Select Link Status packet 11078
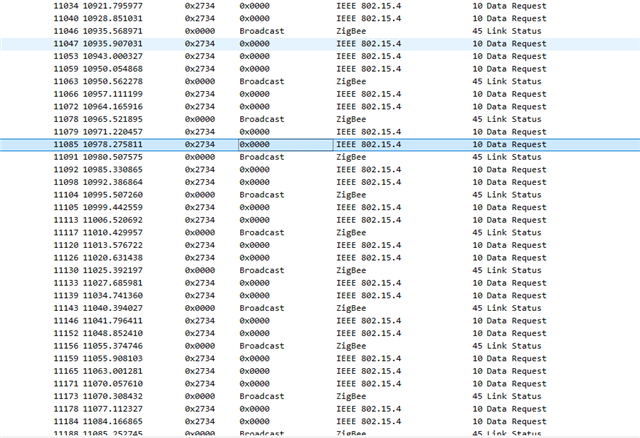Image resolution: width=640 pixels, height=438 pixels. (320, 119)
